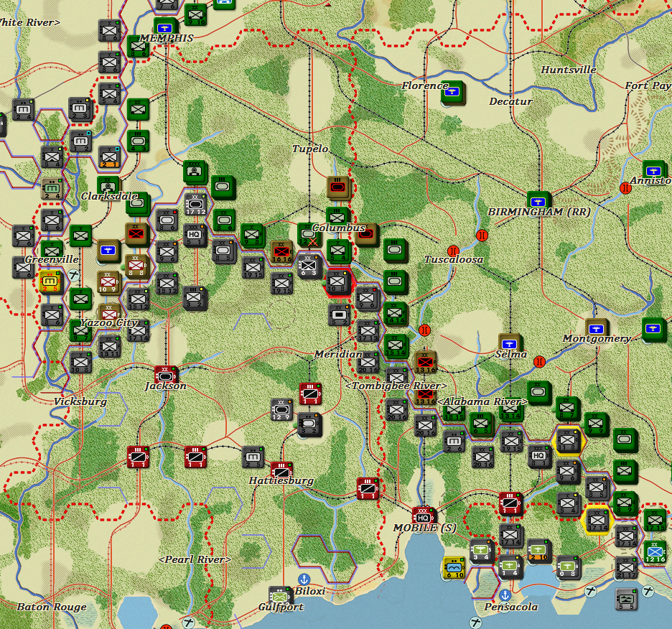Select the gray fleet counter marked 5 5
672x629 pixels.
click(625, 599)
